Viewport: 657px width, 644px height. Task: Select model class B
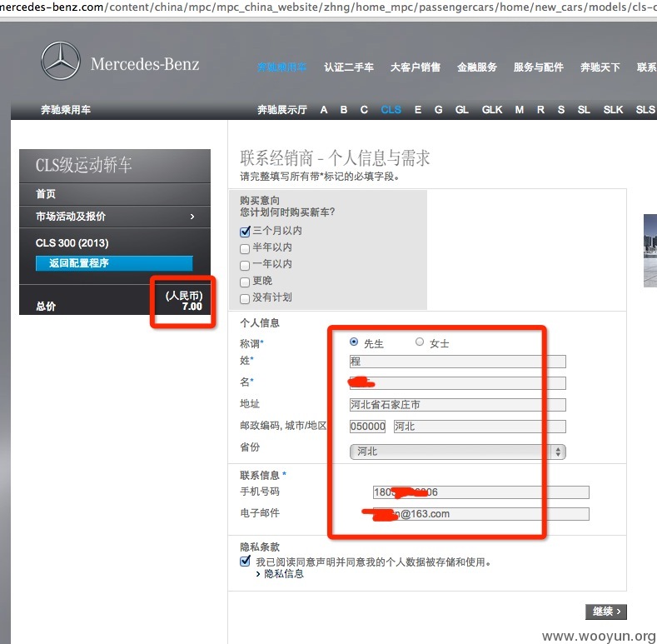[344, 110]
